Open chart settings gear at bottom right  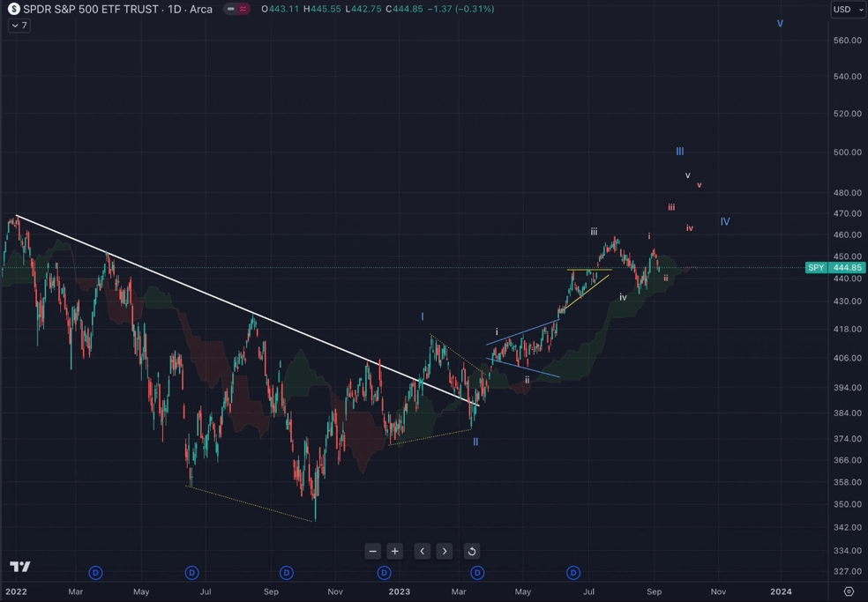pyautogui.click(x=848, y=591)
